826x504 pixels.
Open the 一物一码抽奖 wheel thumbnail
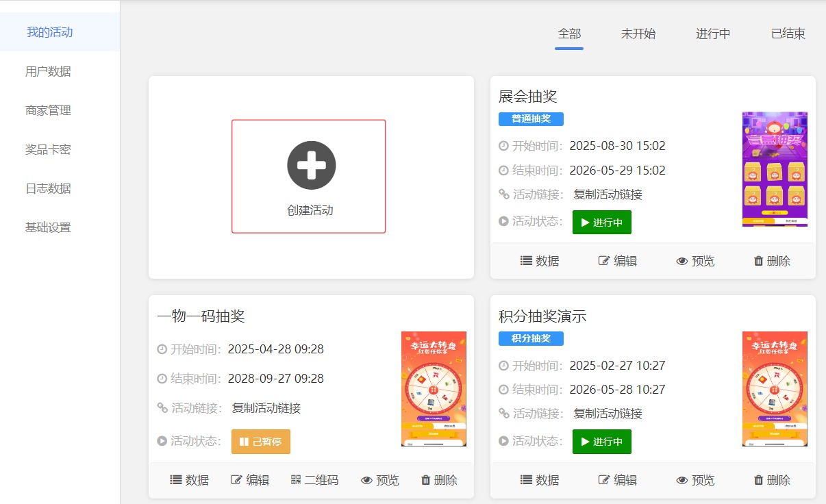[x=434, y=389]
